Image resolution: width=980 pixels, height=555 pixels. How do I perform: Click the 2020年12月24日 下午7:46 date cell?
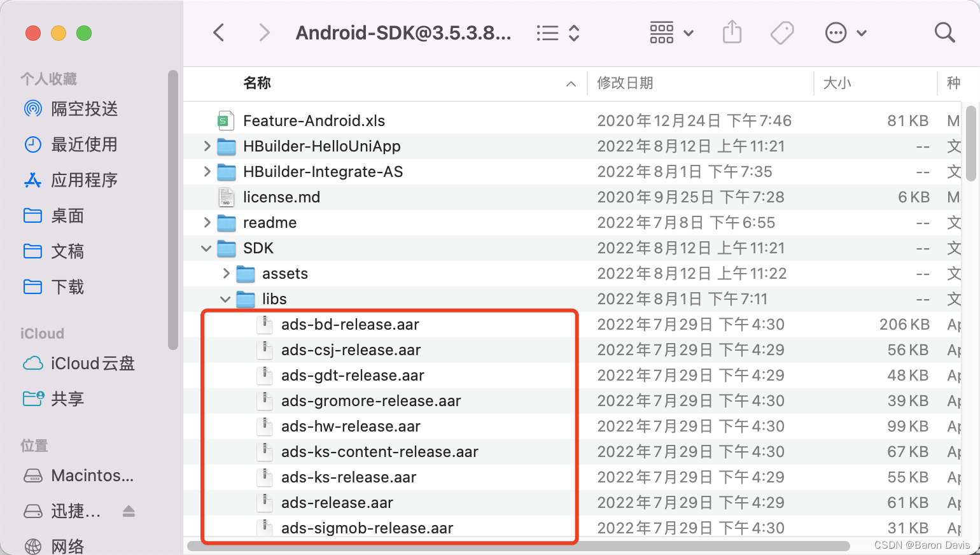click(694, 121)
